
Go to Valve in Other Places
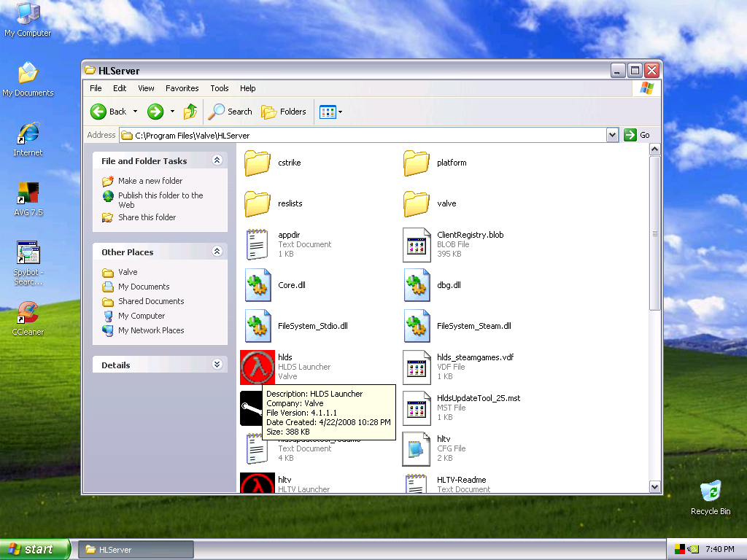pos(128,273)
